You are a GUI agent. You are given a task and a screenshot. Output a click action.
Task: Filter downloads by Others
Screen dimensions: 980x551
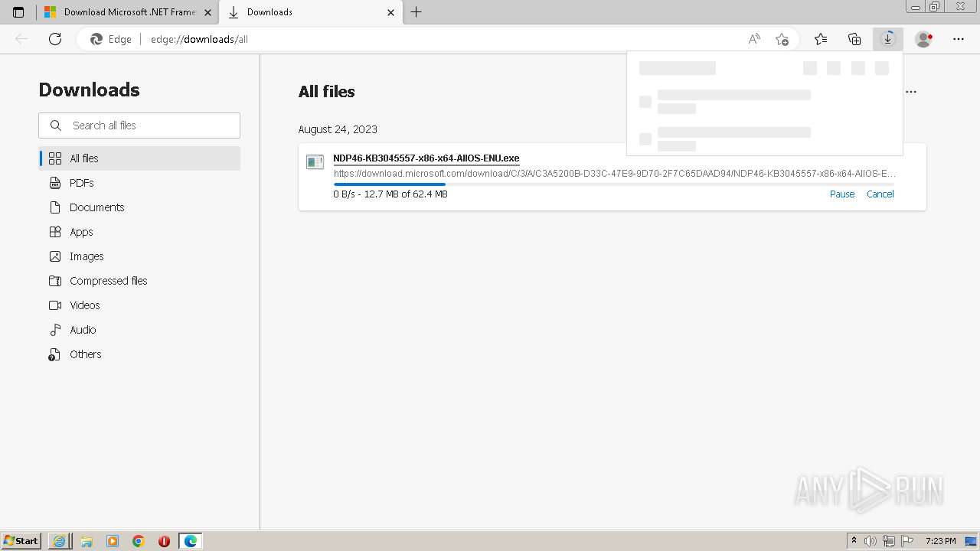click(x=139, y=354)
